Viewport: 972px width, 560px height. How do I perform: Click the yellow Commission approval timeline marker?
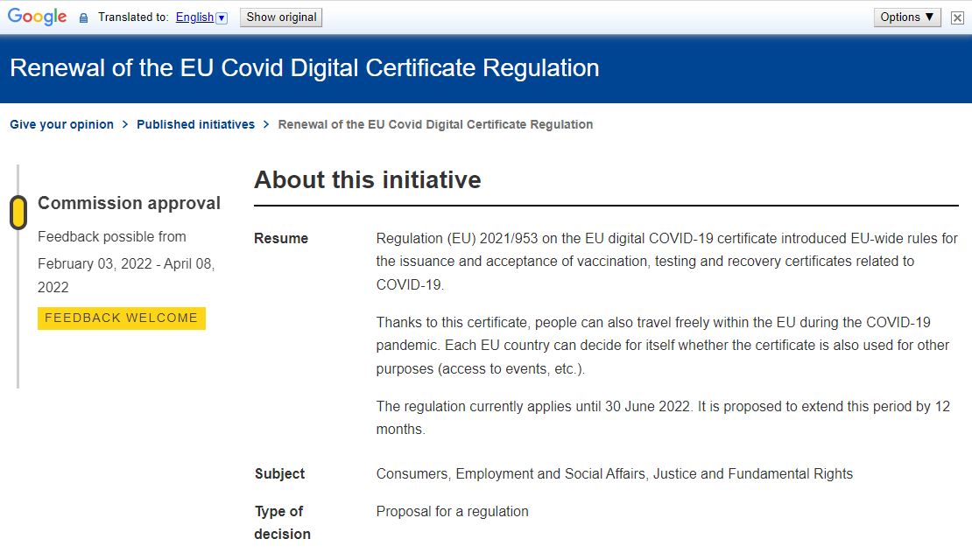point(18,213)
